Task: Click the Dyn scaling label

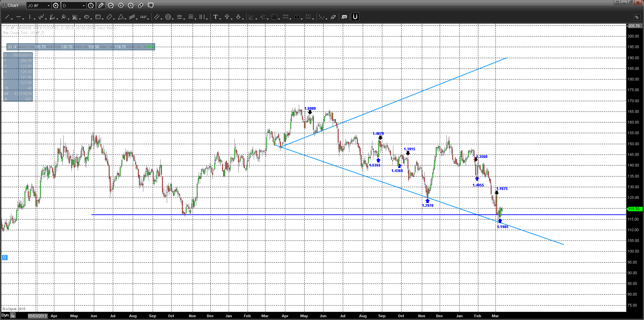Action: (5, 315)
